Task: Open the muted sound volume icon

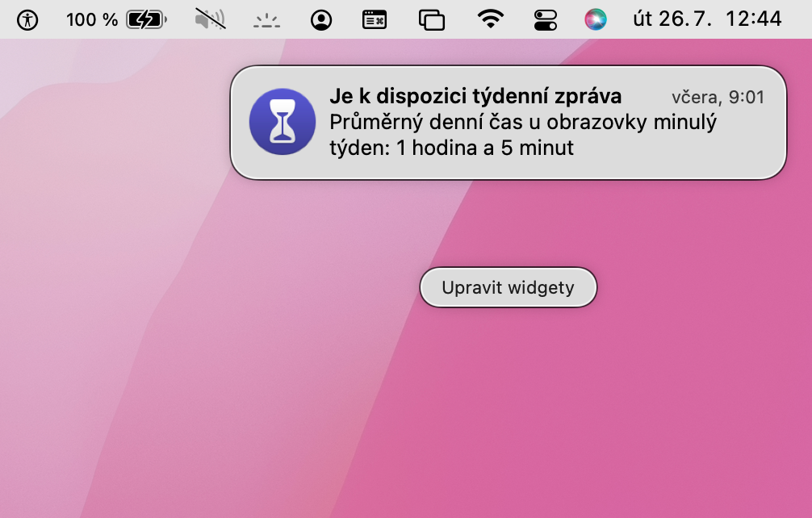Action: [x=210, y=19]
